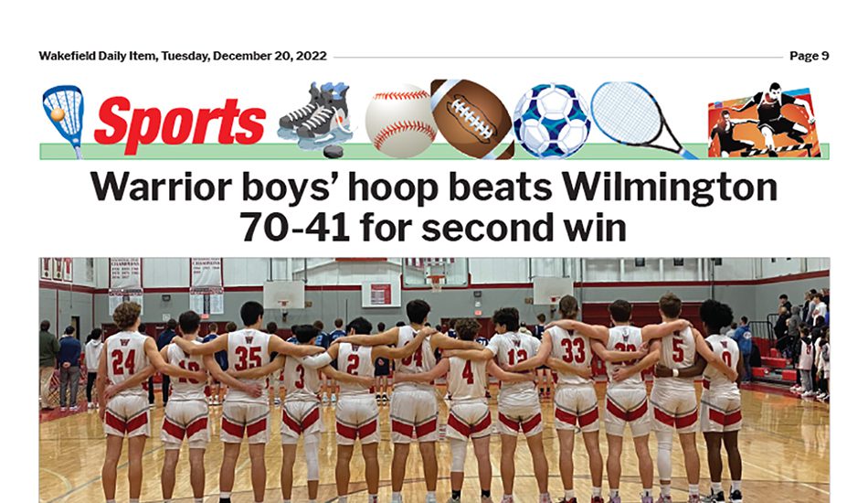Click the football icon
The height and width of the screenshot is (503, 868).
(x=472, y=119)
